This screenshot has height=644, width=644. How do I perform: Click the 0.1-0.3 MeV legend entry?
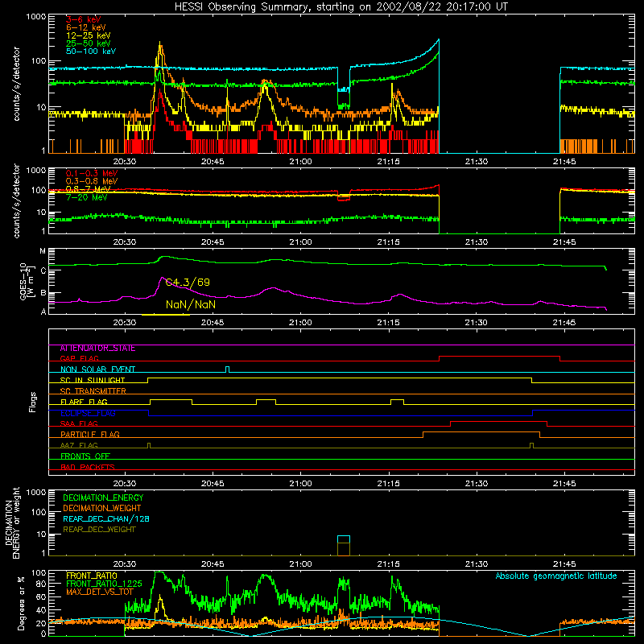pos(92,173)
